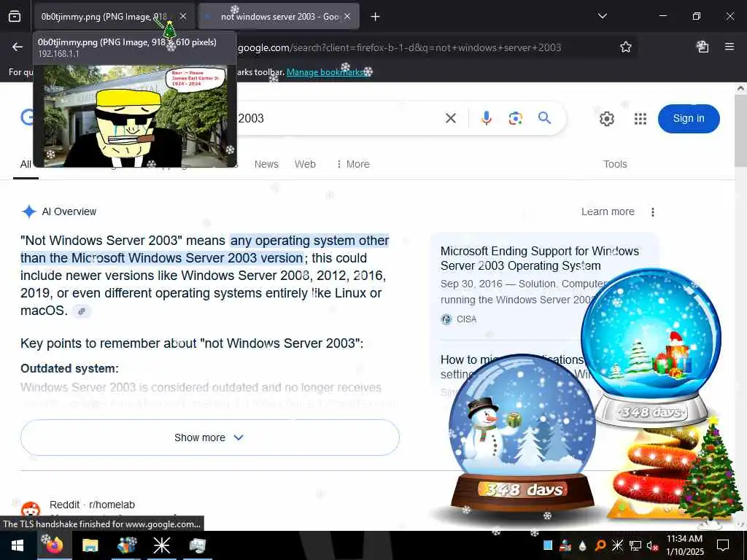
Task: Click the Reddit logo favicon
Action: tap(31, 510)
